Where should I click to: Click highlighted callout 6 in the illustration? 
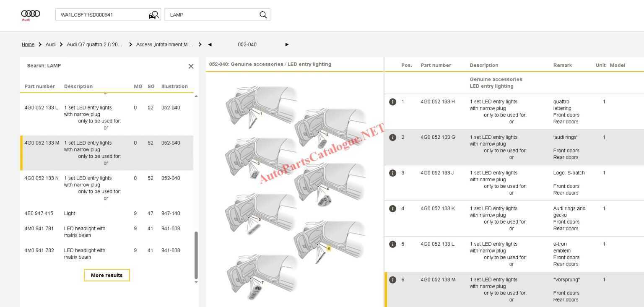coord(329,248)
